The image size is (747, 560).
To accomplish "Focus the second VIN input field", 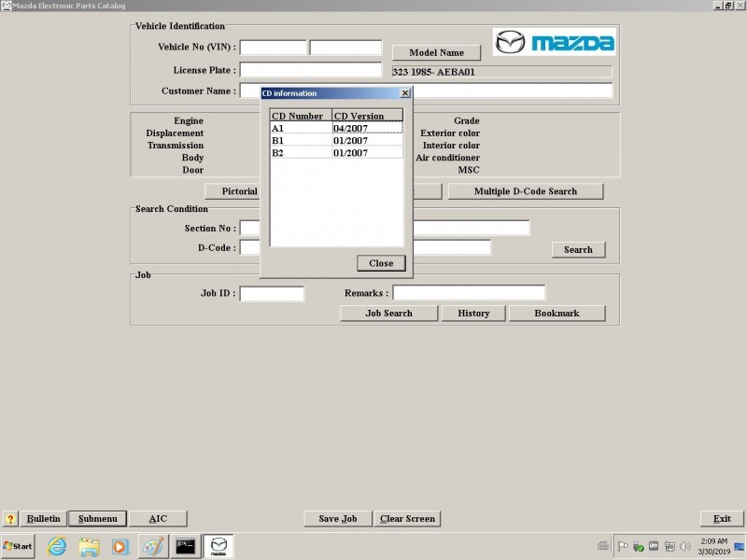I will coord(345,48).
